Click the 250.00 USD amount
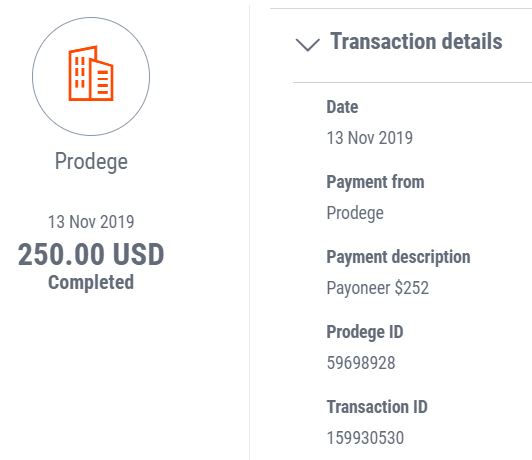Screen dimensions: 532x460 [x=91, y=254]
